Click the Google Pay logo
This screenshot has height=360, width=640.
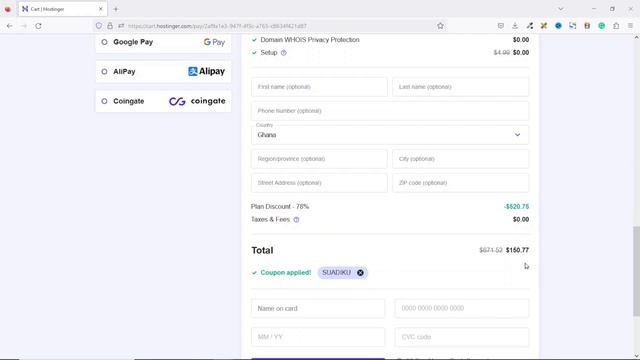tap(214, 42)
